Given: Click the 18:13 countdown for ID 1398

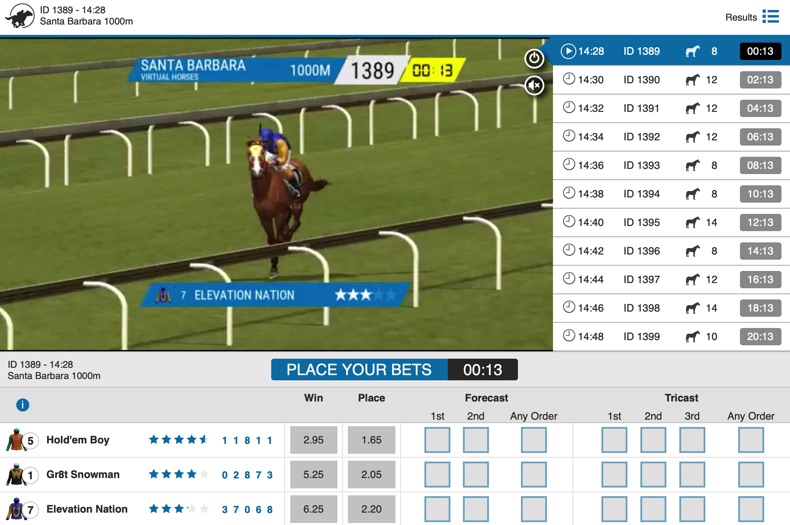Looking at the screenshot, I should tap(760, 308).
